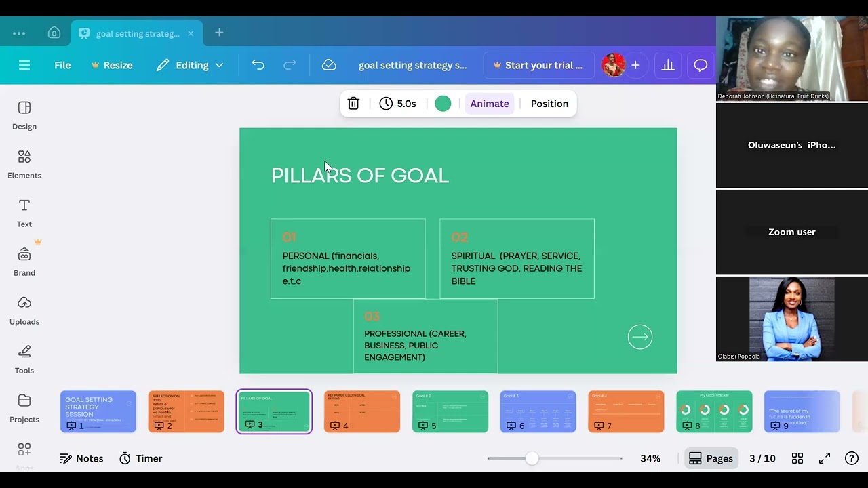Open the Text panel

point(24,213)
